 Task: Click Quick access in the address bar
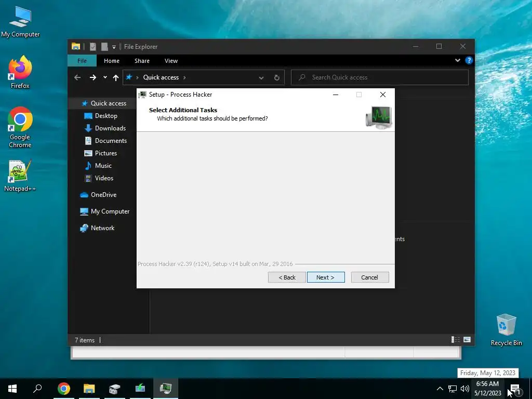tap(161, 77)
